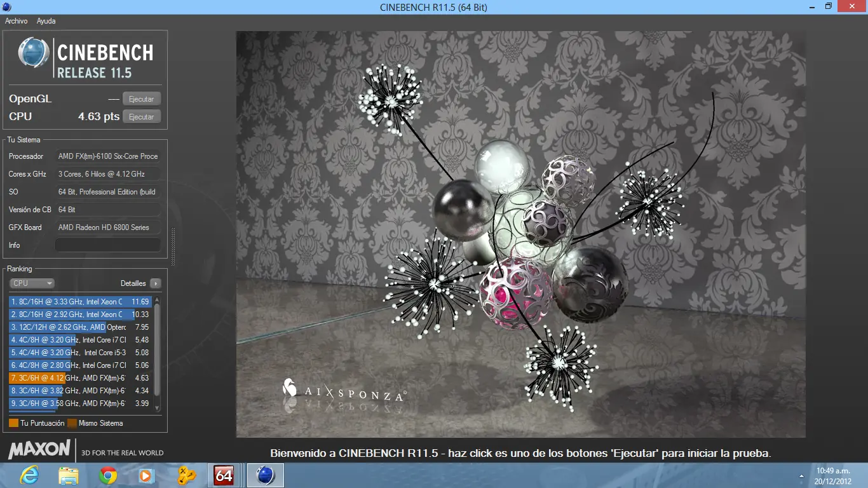Open Internet Explorer from the taskbar
868x488 pixels.
point(29,475)
